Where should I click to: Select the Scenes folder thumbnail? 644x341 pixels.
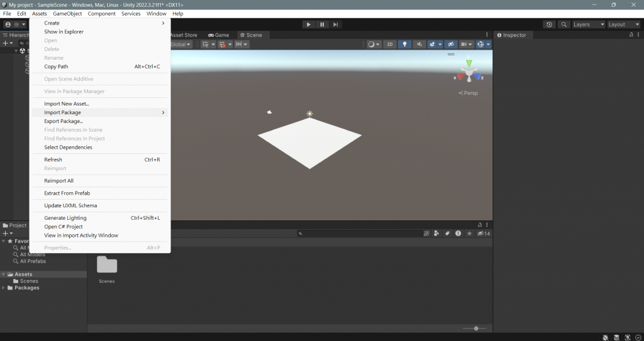(x=107, y=269)
